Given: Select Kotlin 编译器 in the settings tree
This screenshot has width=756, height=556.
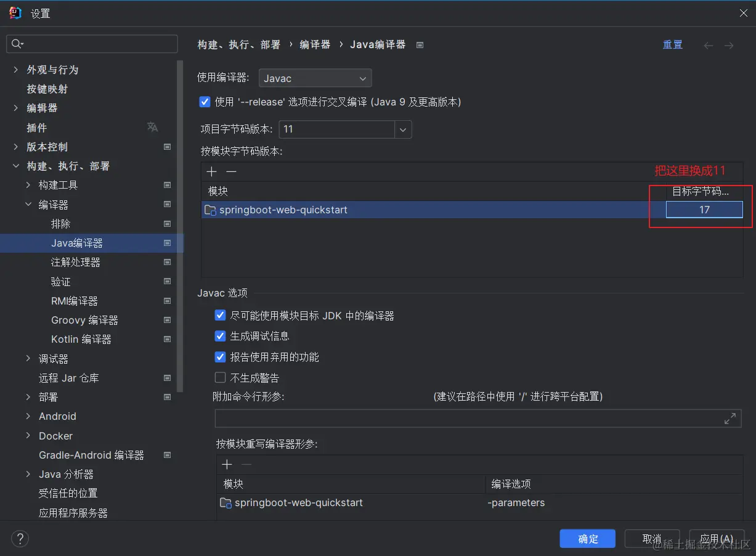Looking at the screenshot, I should coord(81,339).
